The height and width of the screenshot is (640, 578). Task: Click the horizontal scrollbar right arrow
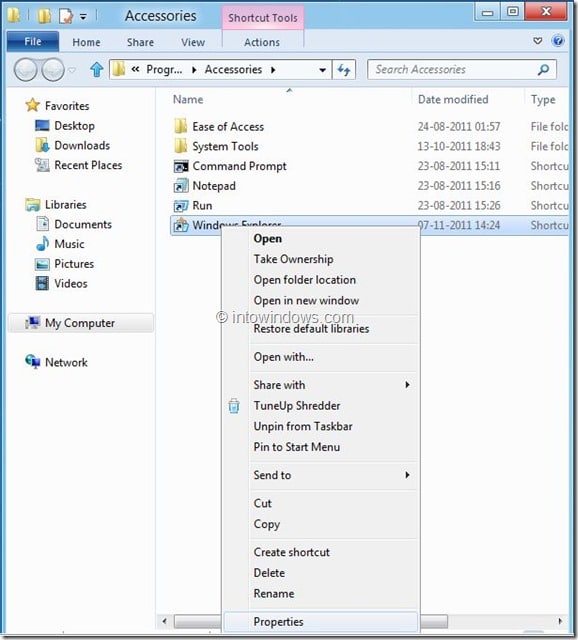[x=560, y=622]
